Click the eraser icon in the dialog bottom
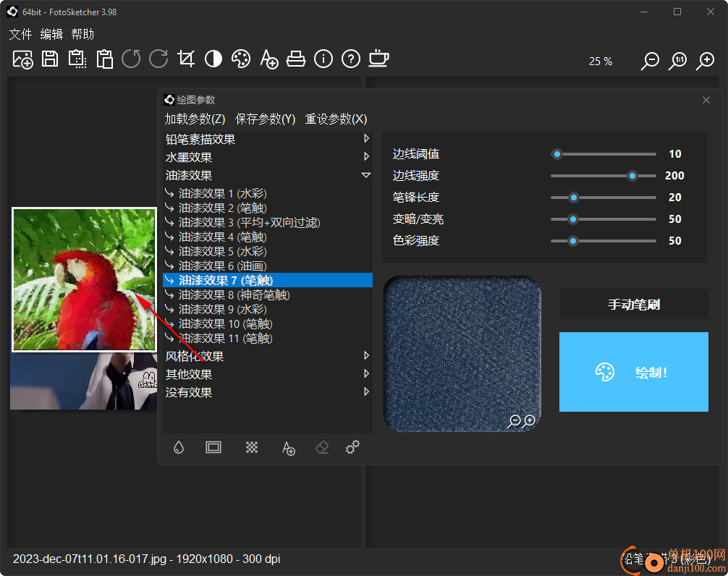 [x=322, y=447]
